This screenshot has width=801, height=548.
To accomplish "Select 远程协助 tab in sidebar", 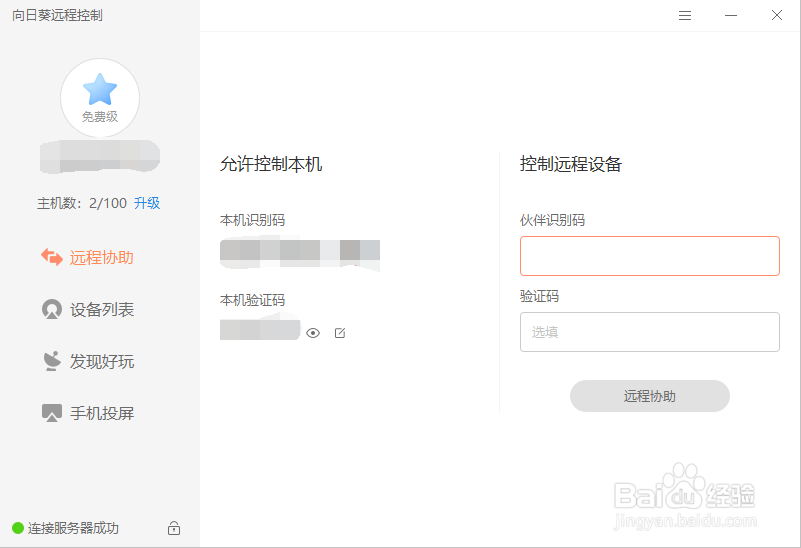I will click(87, 257).
